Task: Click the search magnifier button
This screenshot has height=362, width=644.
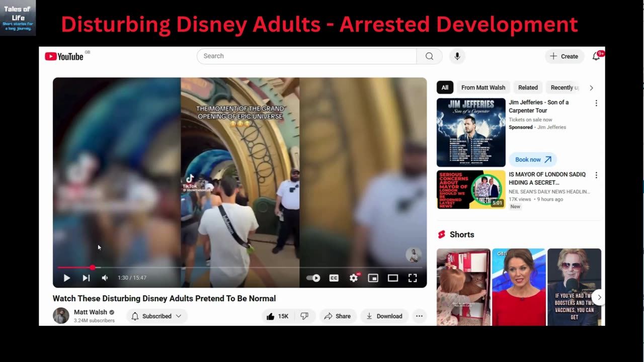Action: [x=429, y=56]
